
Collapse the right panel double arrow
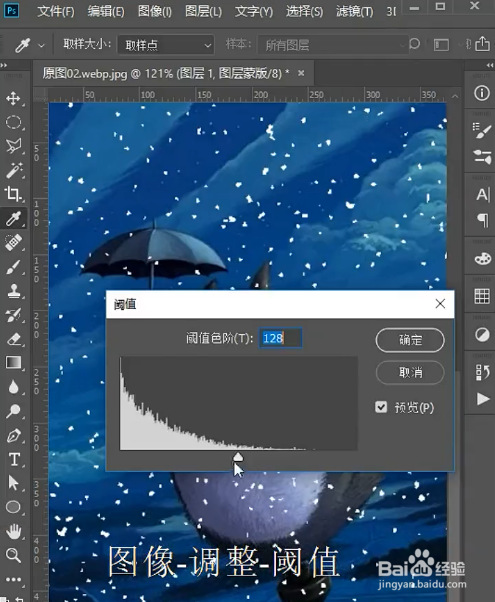coord(490,65)
